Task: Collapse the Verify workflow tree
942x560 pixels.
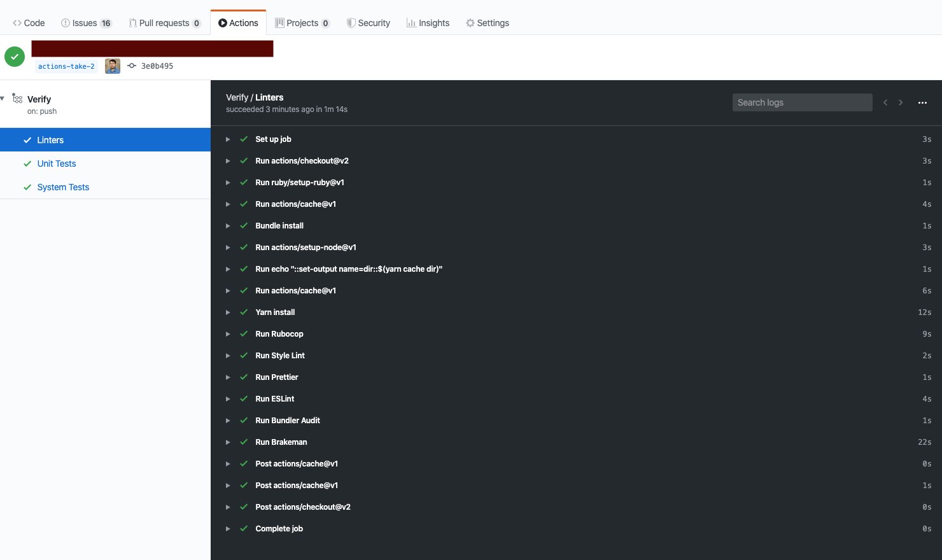Action: click(3, 98)
